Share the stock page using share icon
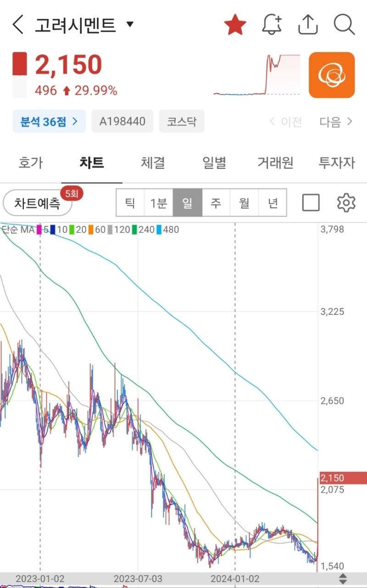 click(308, 25)
